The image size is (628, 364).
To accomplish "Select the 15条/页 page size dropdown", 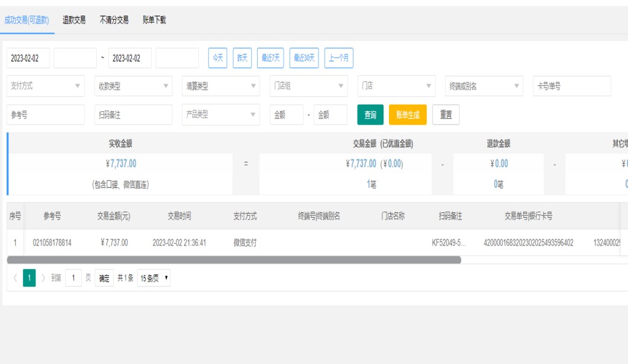I will tap(154, 278).
